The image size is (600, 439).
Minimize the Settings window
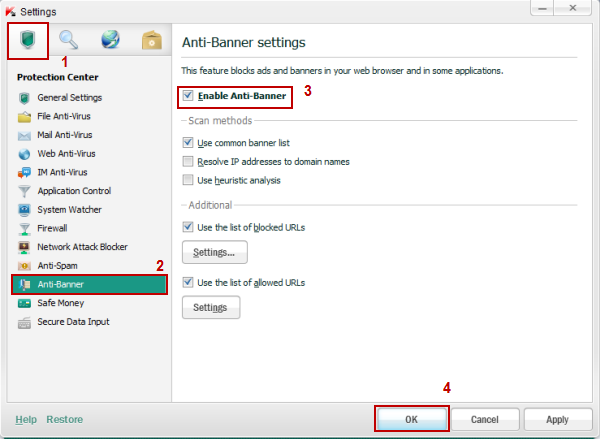pyautogui.click(x=542, y=8)
